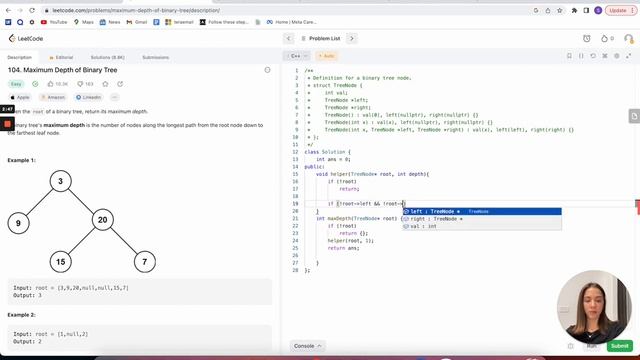
Task: Click the solved green check icon
Action: tap(35, 84)
